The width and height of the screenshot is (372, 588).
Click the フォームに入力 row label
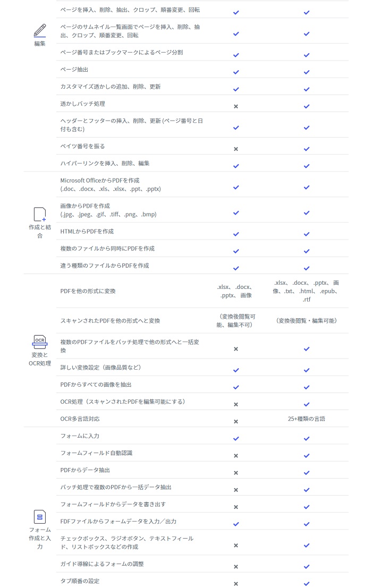pos(80,436)
